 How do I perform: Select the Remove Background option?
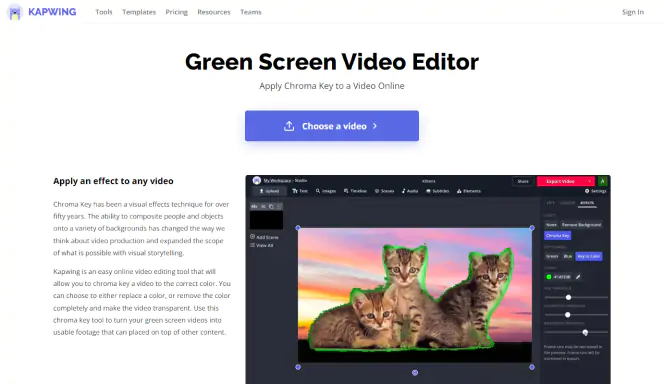coord(581,224)
